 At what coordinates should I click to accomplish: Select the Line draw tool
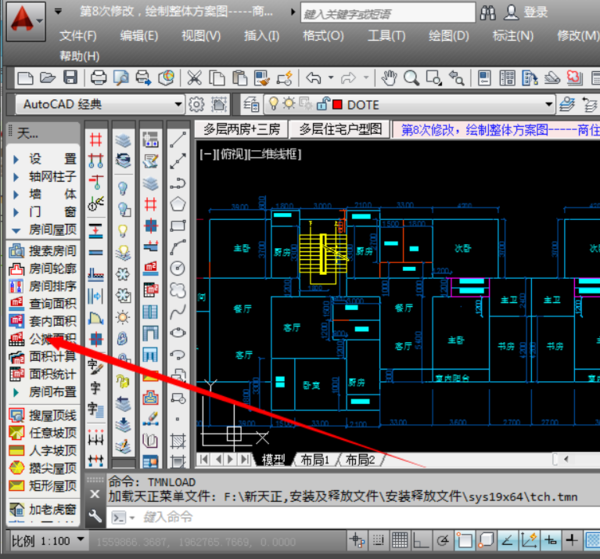178,140
